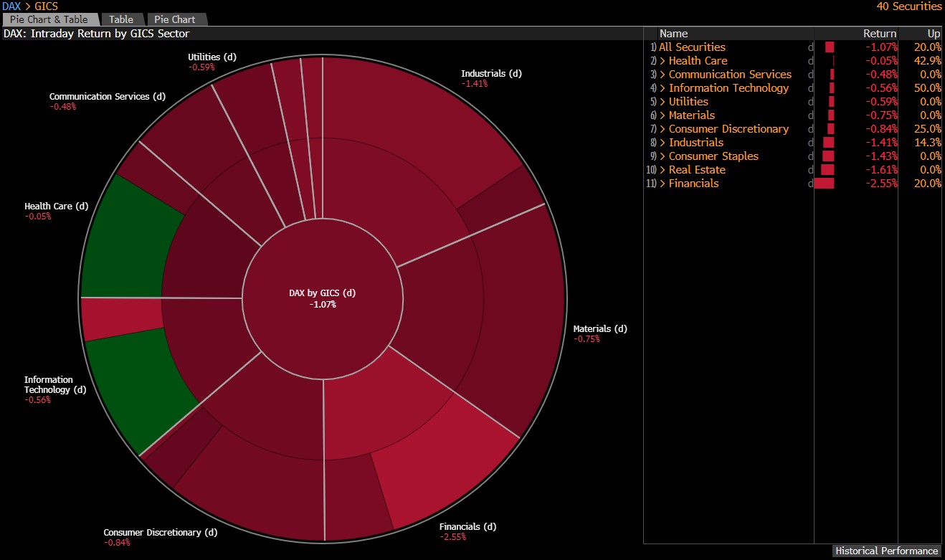Expand the Industrials row chevron
Screen dimensions: 945x560
point(663,143)
